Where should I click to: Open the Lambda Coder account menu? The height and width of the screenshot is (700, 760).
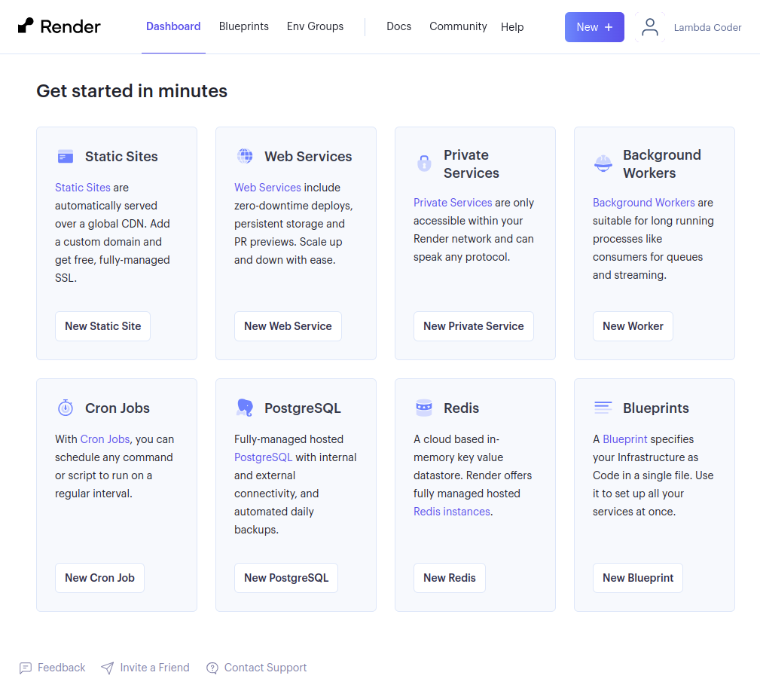pos(707,28)
